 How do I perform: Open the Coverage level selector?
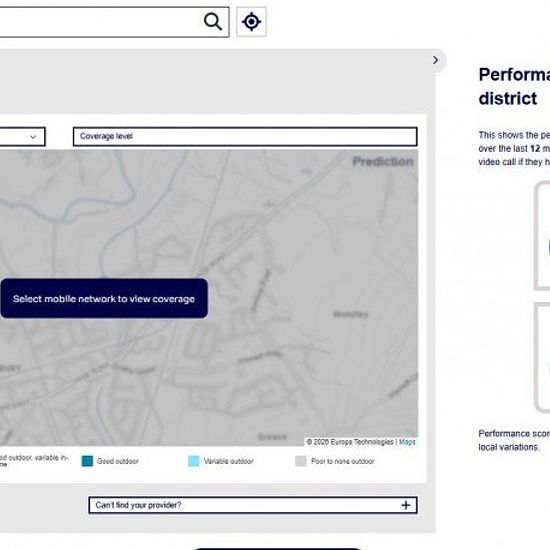[245, 136]
